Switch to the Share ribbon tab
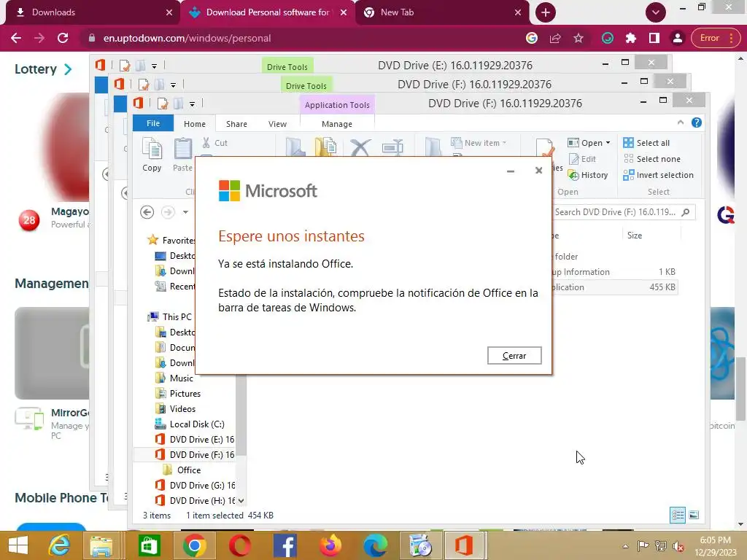747x560 pixels. [236, 124]
